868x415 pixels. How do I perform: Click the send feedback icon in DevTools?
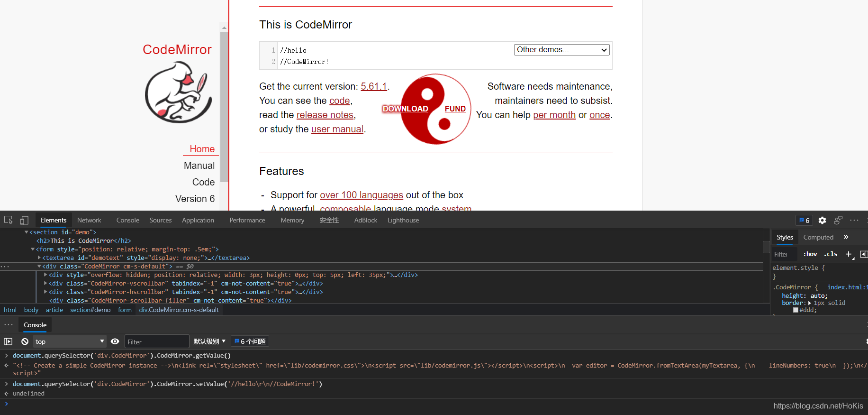[838, 220]
